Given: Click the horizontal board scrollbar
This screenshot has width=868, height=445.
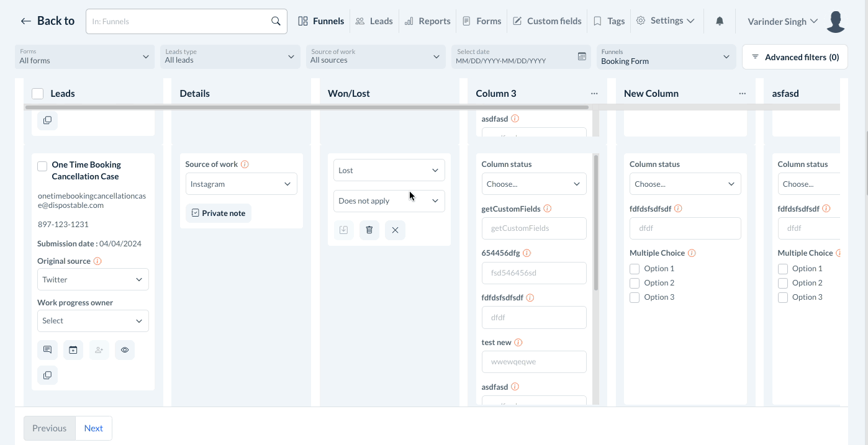Looking at the screenshot, I should tap(307, 107).
